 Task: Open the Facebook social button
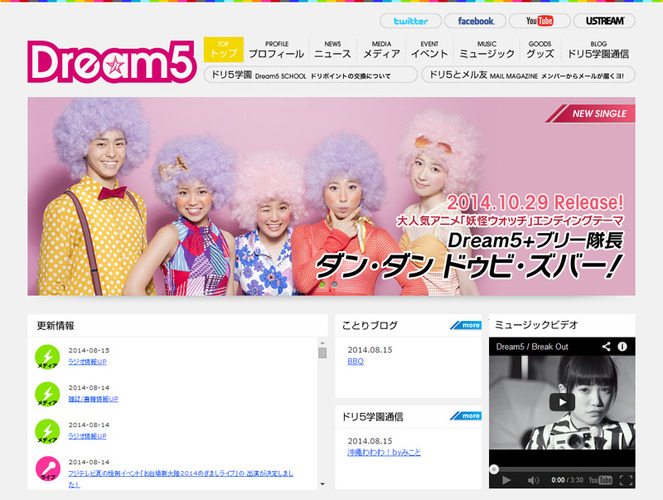click(475, 21)
